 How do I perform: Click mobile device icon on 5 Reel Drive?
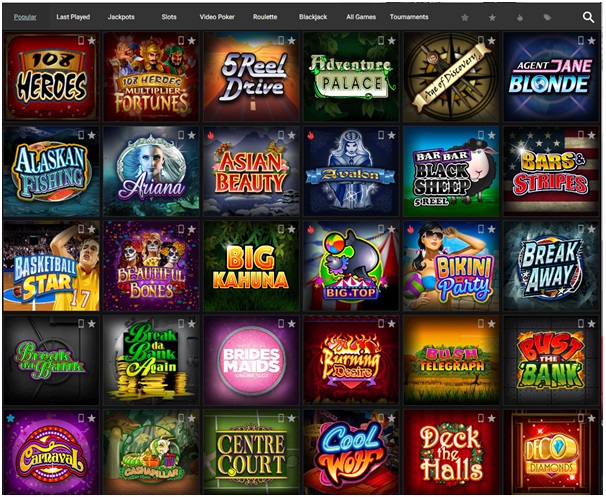click(281, 40)
